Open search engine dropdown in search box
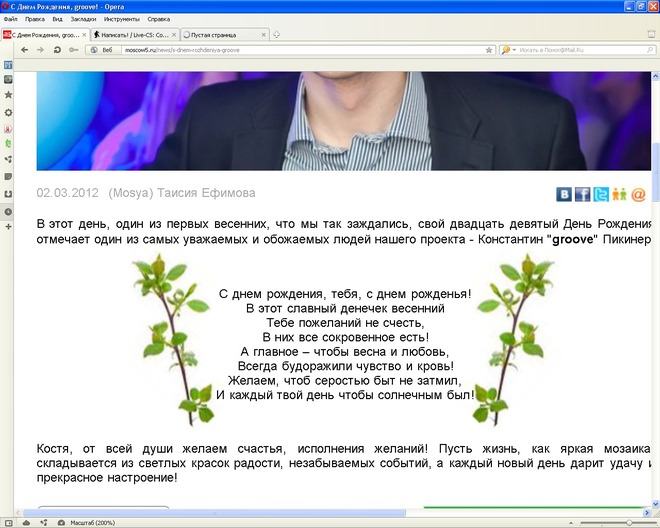Image resolution: width=660 pixels, height=528 pixels. tap(509, 50)
